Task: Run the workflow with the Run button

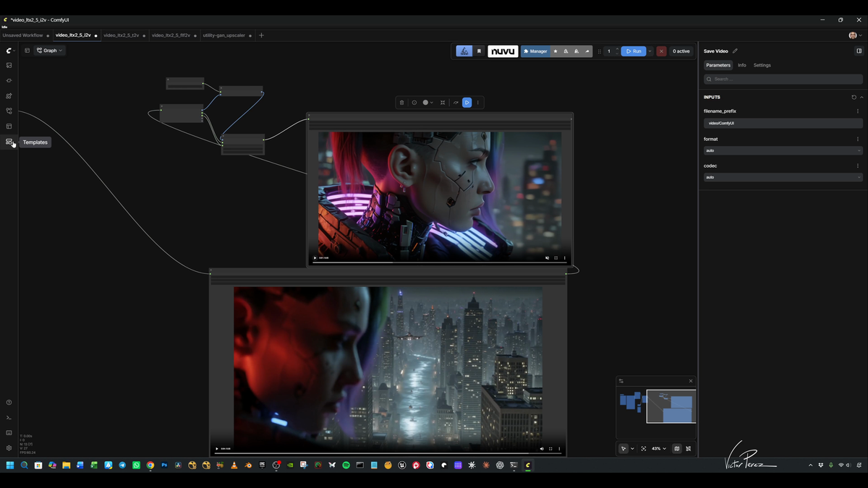Action: [633, 51]
